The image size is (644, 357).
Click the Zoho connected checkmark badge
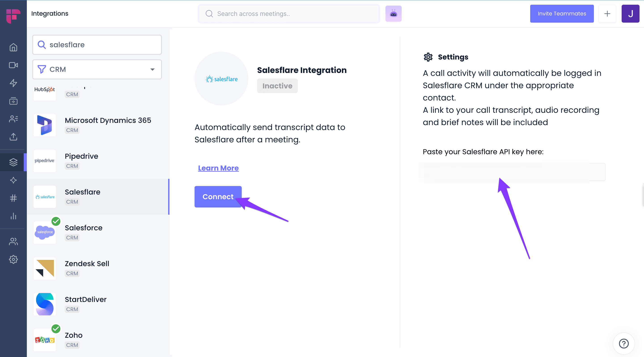coord(56,329)
